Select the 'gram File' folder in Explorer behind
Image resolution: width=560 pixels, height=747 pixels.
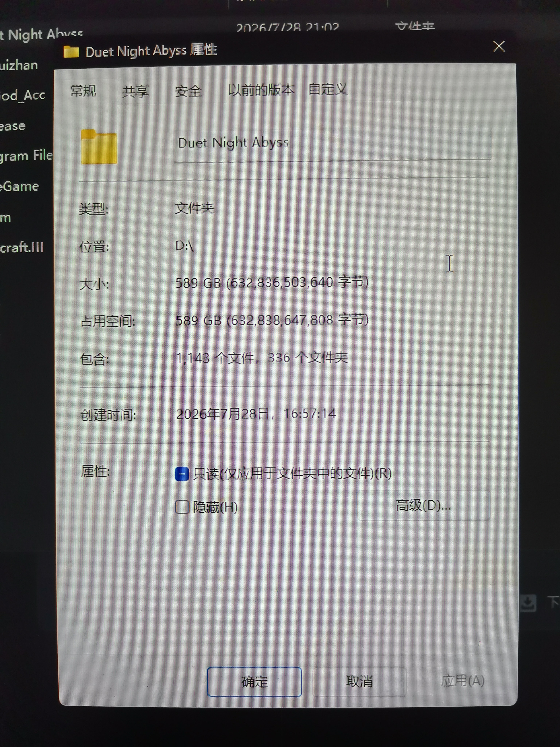tap(26, 156)
